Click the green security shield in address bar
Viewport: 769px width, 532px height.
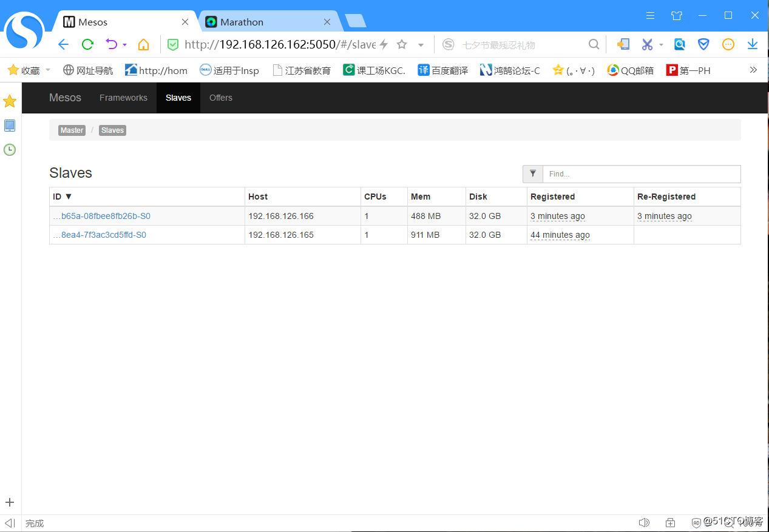click(x=173, y=44)
